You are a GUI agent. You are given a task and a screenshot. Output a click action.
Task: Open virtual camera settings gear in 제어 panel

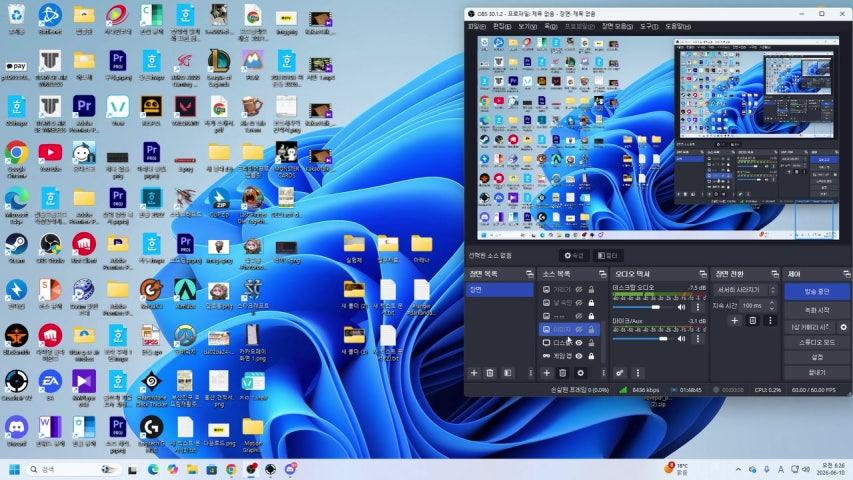coord(843,327)
